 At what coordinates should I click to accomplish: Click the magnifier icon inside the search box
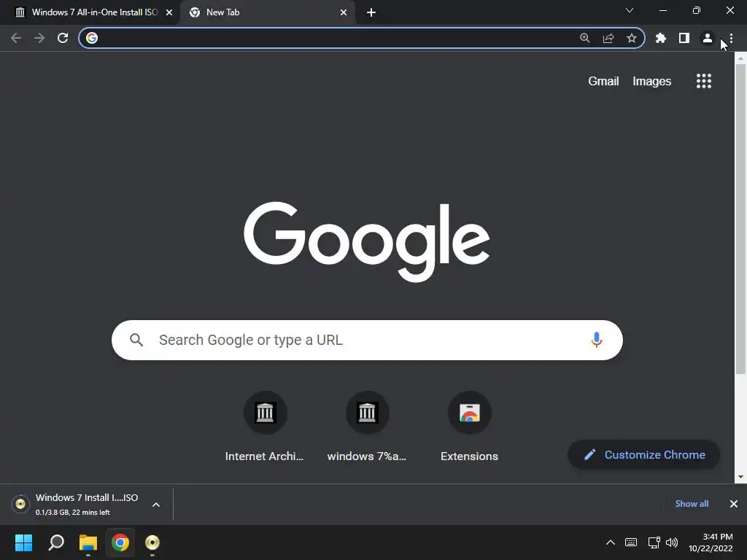(x=136, y=340)
